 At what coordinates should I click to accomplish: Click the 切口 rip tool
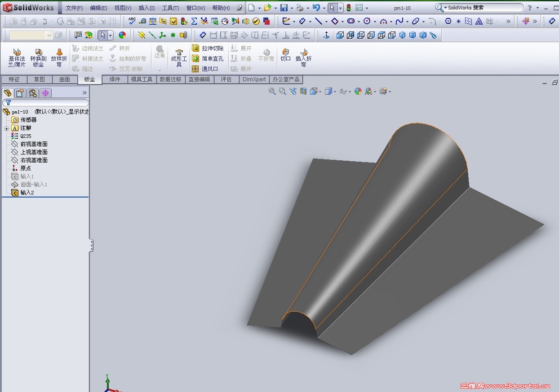(285, 55)
